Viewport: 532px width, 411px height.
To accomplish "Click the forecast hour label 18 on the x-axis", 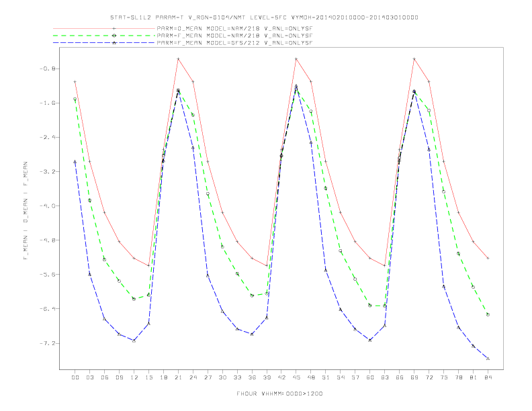I will point(163,377).
